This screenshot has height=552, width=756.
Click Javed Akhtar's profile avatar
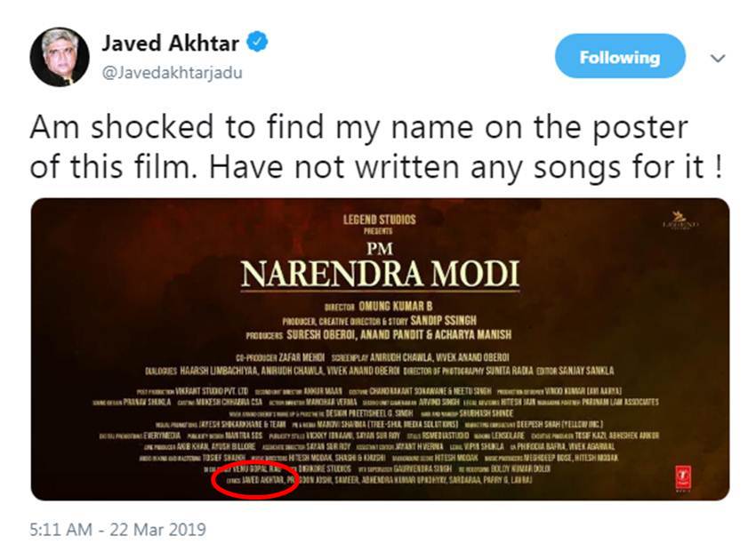59,57
